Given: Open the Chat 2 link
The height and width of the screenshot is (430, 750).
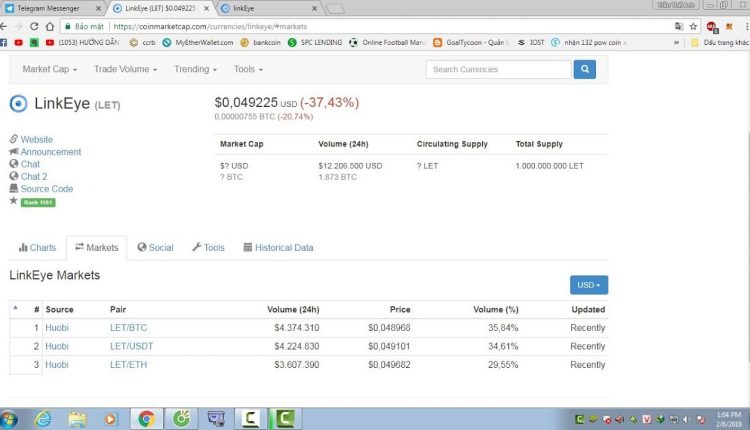Looking at the screenshot, I should (33, 176).
